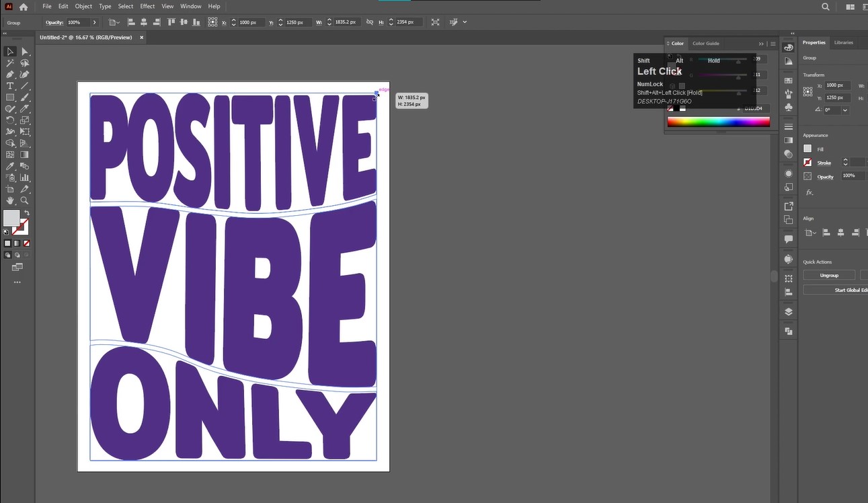Select the Pen tool
The image size is (868, 503).
[x=9, y=74]
